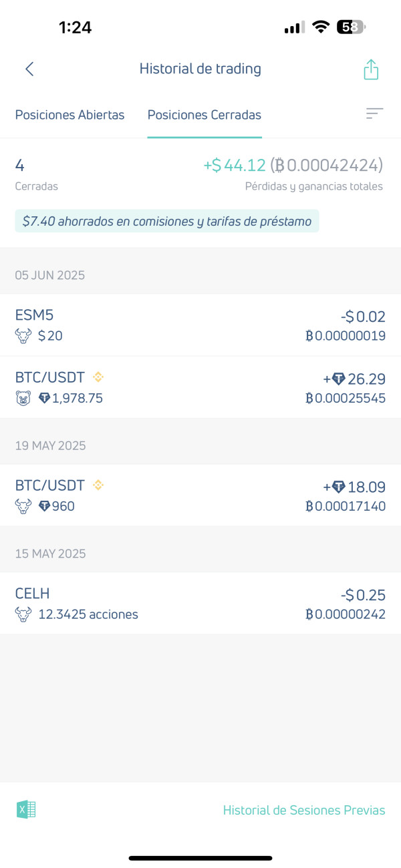Tap the +18.09 profit amount

click(354, 487)
